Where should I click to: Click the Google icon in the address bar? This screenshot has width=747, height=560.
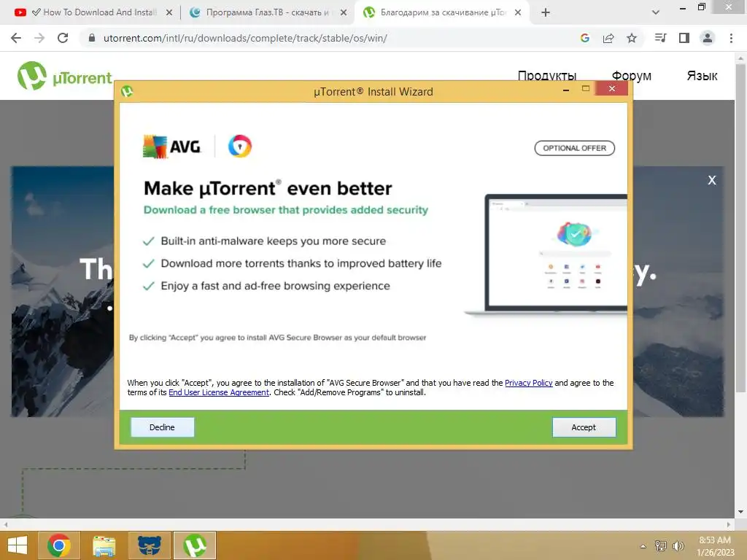coord(584,38)
